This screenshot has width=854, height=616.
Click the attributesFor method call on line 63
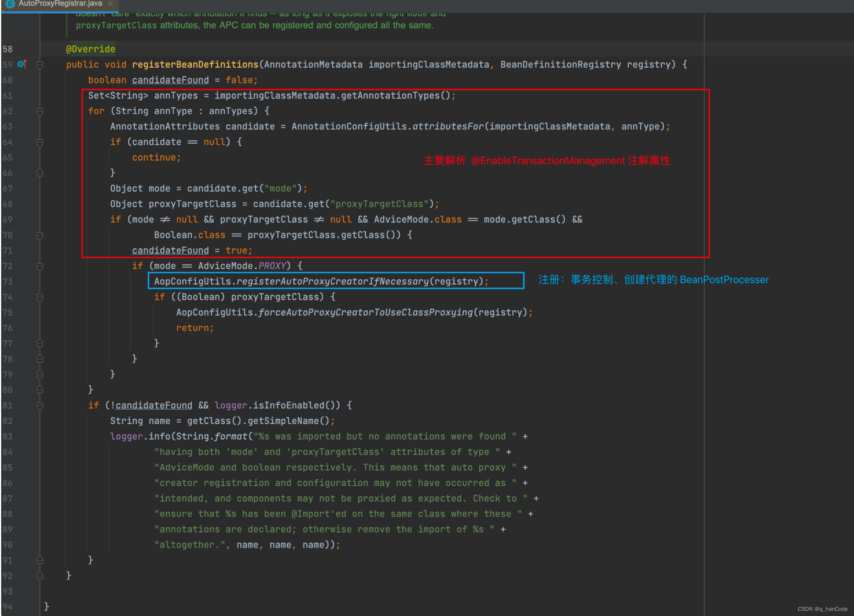[448, 126]
